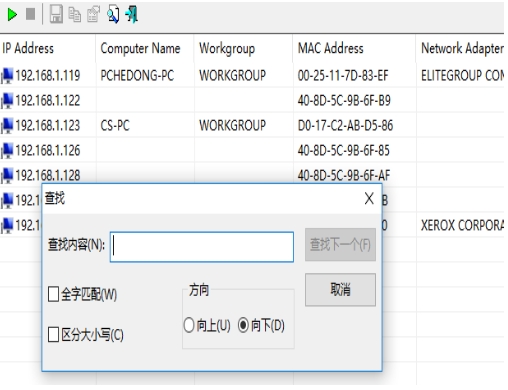
Task: Click the 查找下一个(F) button
Action: tap(340, 245)
